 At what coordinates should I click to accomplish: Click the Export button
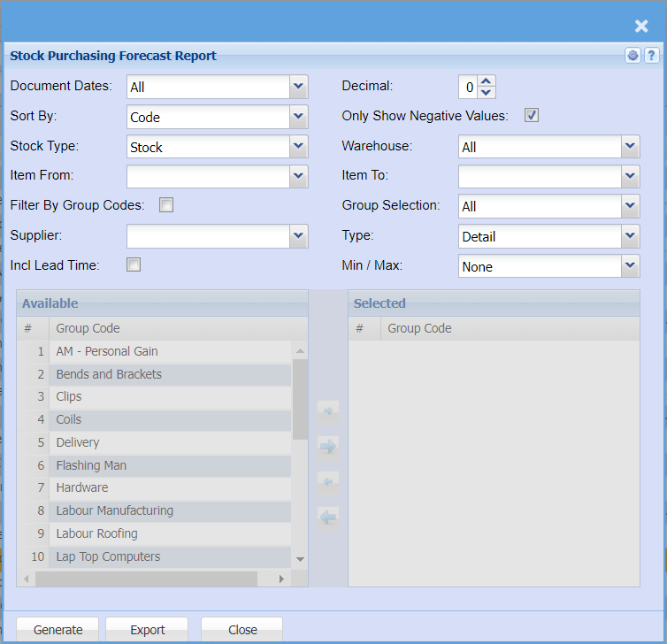148,630
